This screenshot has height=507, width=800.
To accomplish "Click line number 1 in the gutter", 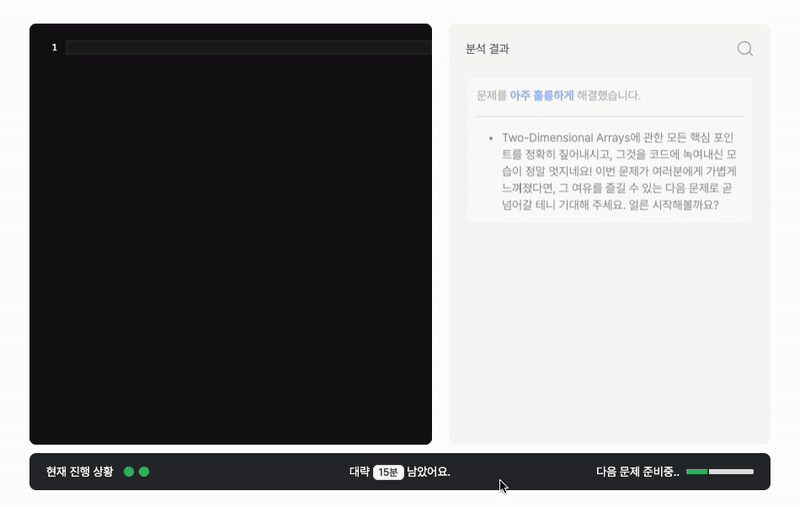I will coord(55,47).
